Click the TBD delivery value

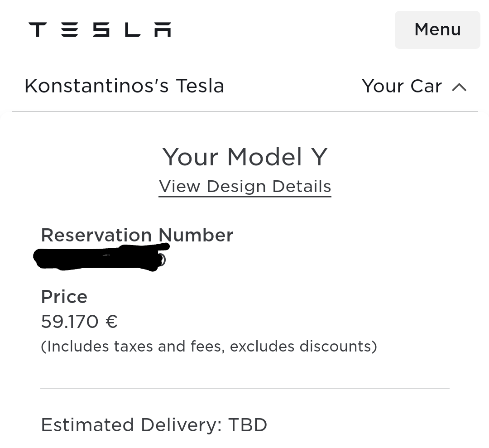click(x=247, y=425)
